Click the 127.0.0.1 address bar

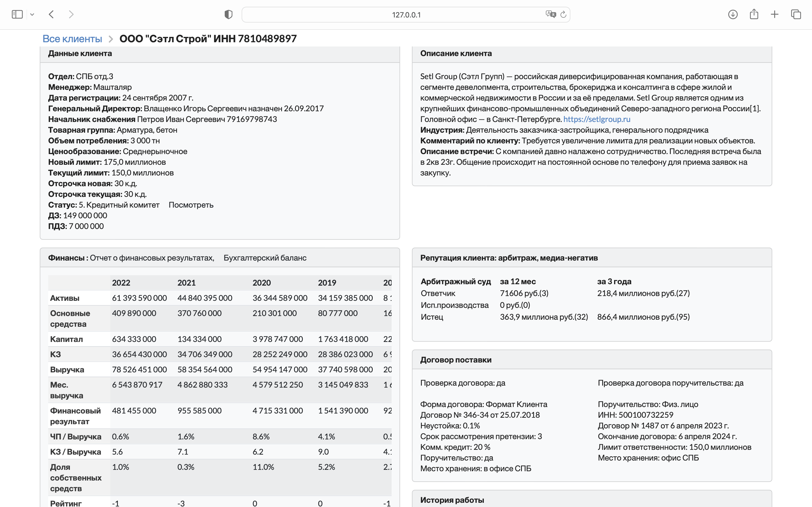coord(406,15)
